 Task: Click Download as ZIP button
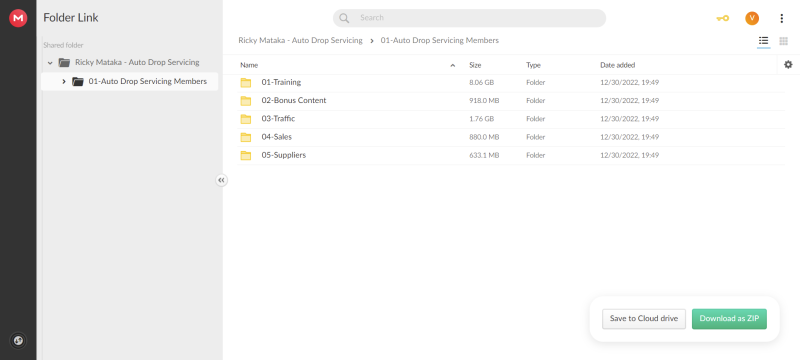(729, 319)
